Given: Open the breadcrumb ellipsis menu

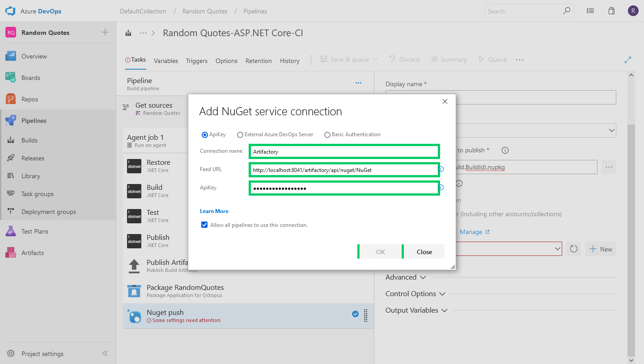Looking at the screenshot, I should pyautogui.click(x=143, y=33).
